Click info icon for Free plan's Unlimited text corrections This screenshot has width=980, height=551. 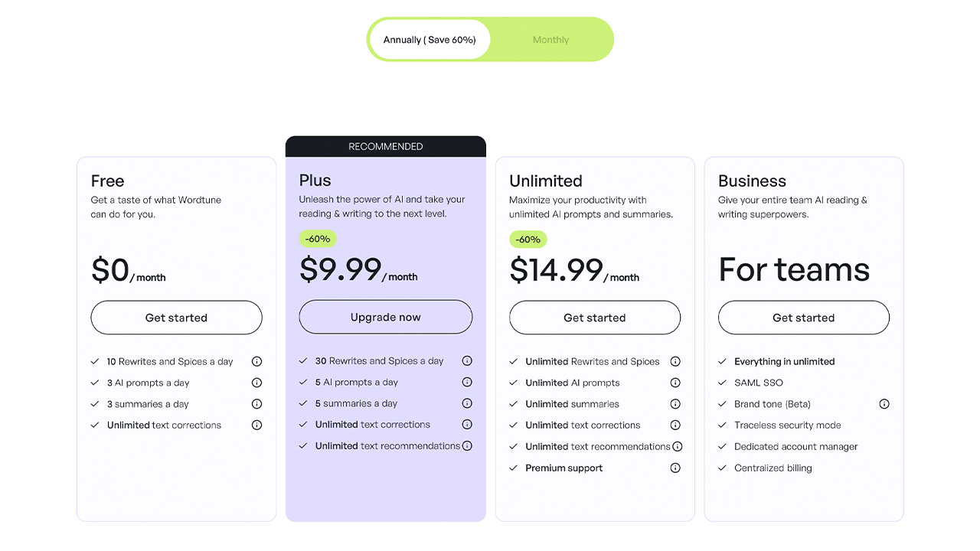coord(257,425)
